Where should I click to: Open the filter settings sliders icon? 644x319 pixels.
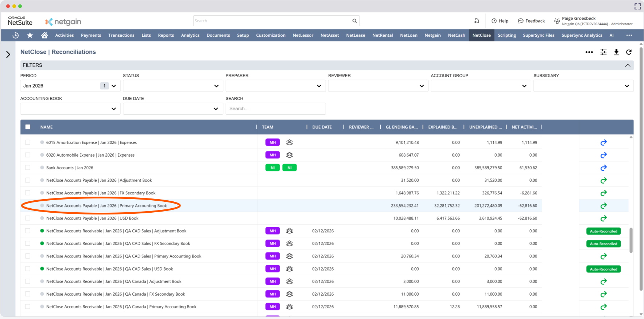[x=604, y=52]
